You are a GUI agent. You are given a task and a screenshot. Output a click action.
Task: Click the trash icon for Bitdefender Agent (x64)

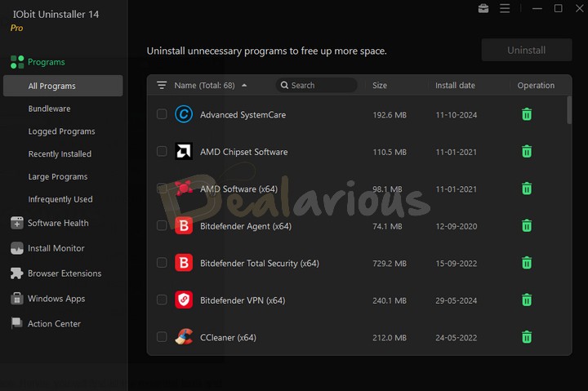527,225
